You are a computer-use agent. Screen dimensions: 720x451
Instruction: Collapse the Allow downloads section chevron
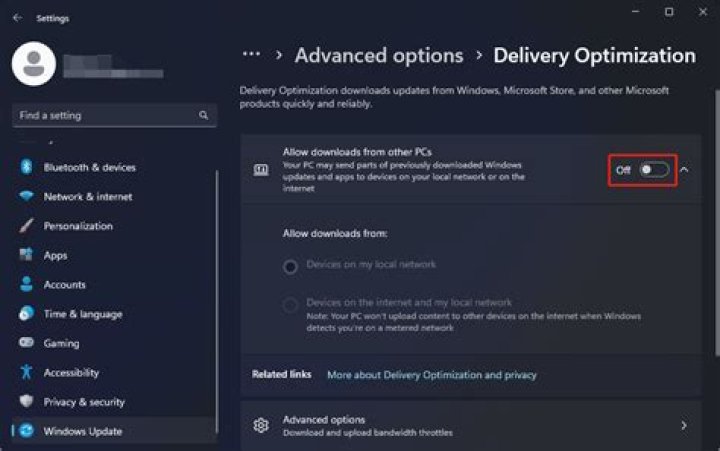point(685,170)
